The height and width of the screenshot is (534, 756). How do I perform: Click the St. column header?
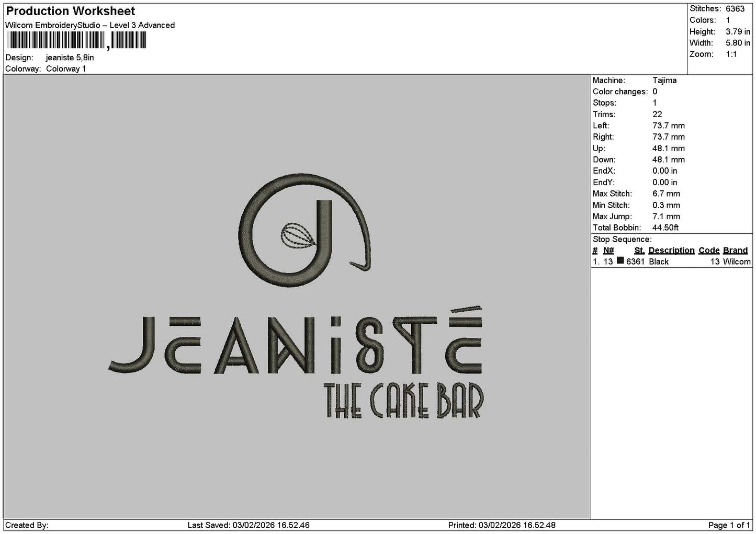click(639, 251)
